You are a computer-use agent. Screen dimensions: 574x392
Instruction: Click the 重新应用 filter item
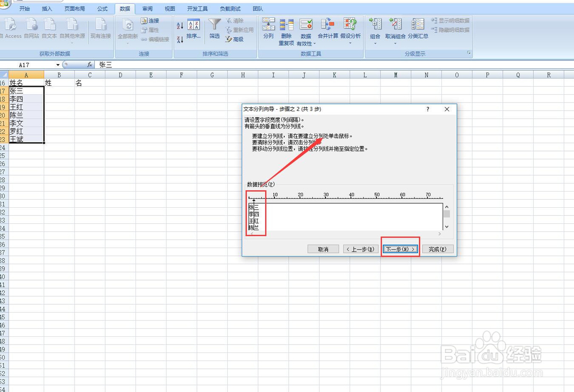[x=239, y=30]
